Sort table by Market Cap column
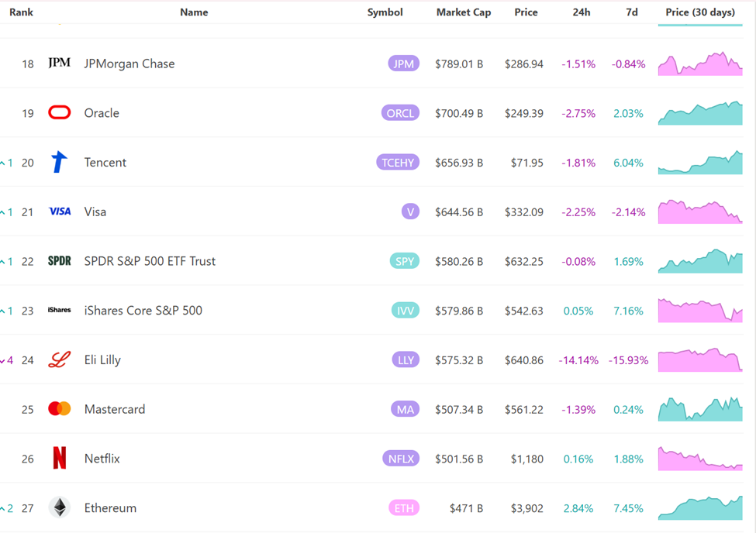The image size is (756, 533). (x=463, y=12)
